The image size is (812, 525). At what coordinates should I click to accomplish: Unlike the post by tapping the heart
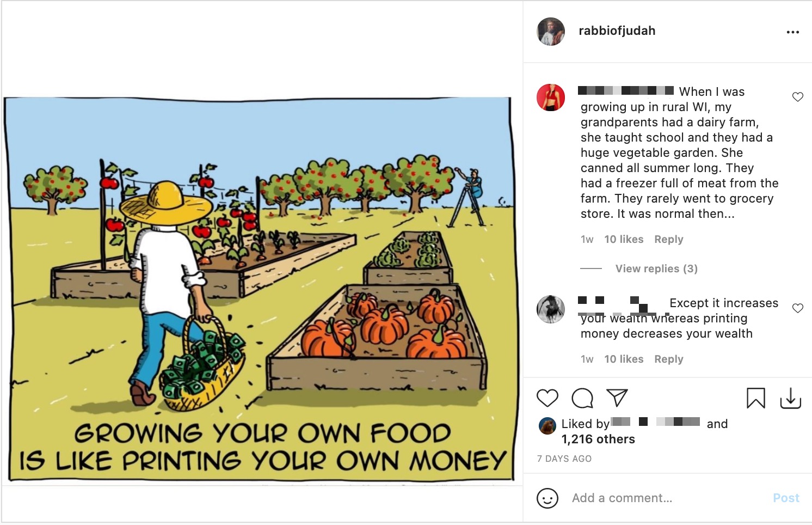point(548,398)
